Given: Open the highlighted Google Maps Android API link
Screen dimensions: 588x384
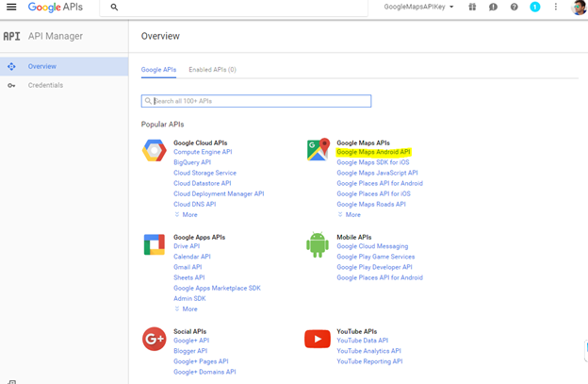Looking at the screenshot, I should coord(373,152).
